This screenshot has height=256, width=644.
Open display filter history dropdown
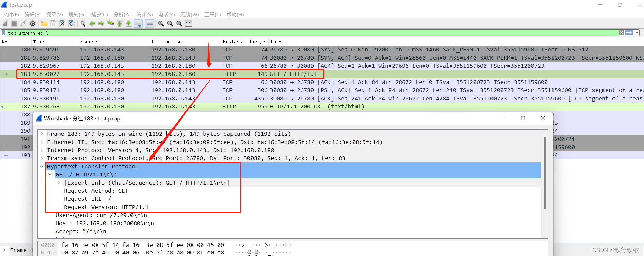[637, 33]
